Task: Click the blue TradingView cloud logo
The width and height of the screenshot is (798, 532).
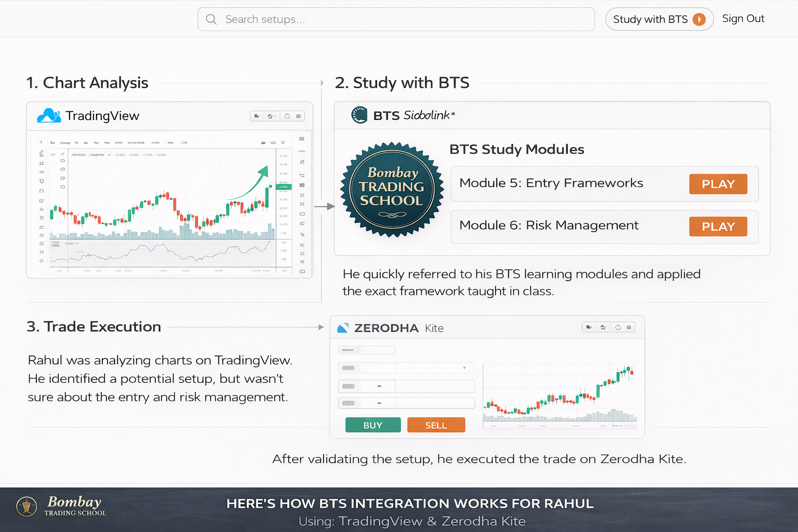Action: [x=49, y=115]
